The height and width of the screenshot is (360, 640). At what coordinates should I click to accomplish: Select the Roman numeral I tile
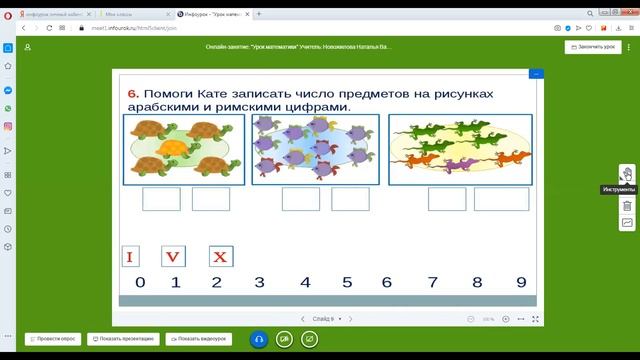[x=131, y=256]
